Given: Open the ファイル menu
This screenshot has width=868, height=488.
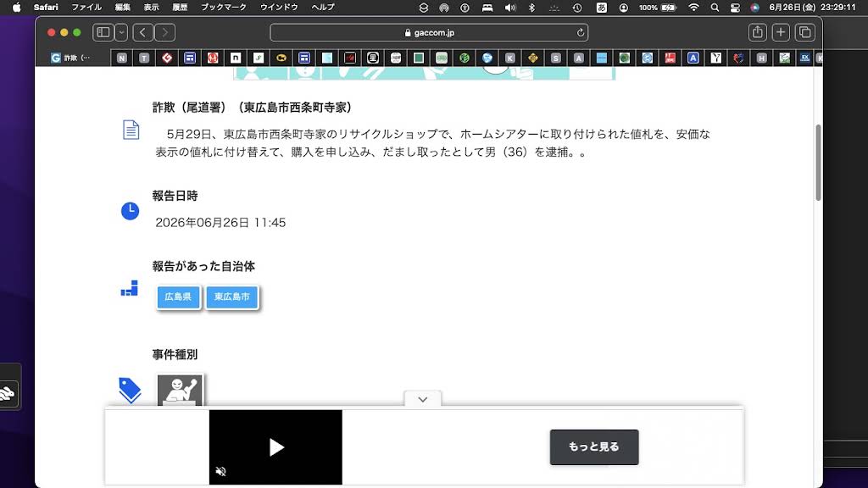Looking at the screenshot, I should pyautogui.click(x=86, y=7).
